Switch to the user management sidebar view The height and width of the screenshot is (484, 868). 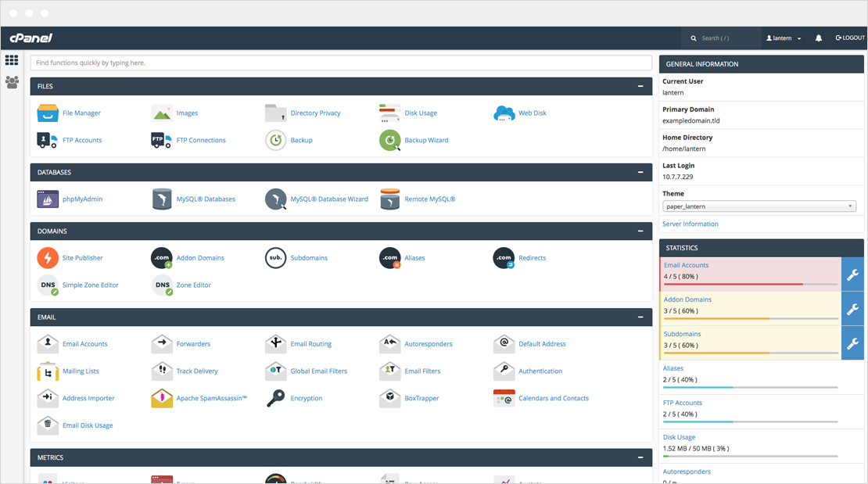[12, 81]
